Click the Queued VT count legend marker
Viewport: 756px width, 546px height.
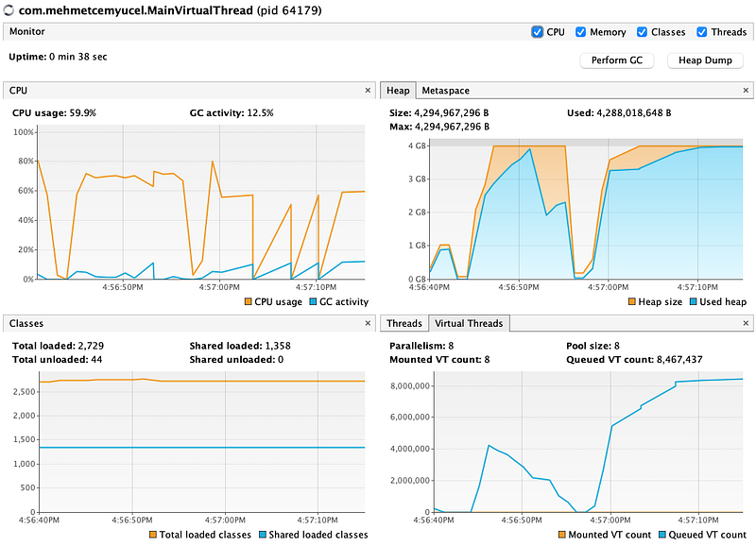point(663,534)
